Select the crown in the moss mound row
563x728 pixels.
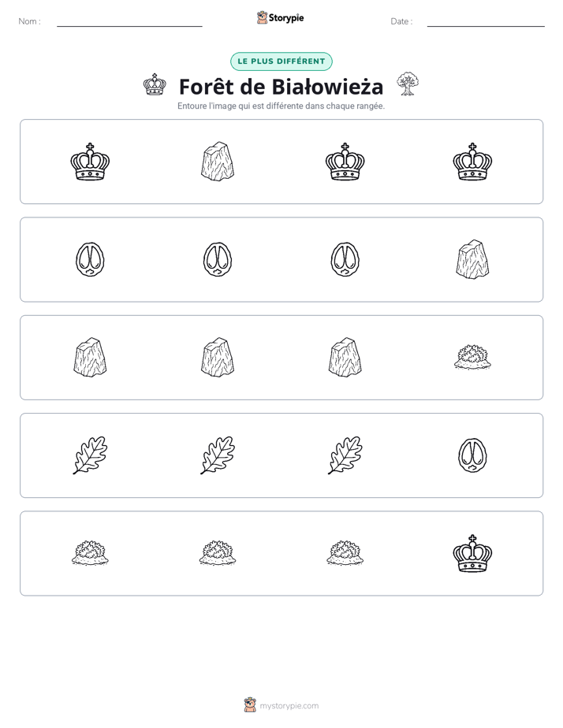coord(472,553)
